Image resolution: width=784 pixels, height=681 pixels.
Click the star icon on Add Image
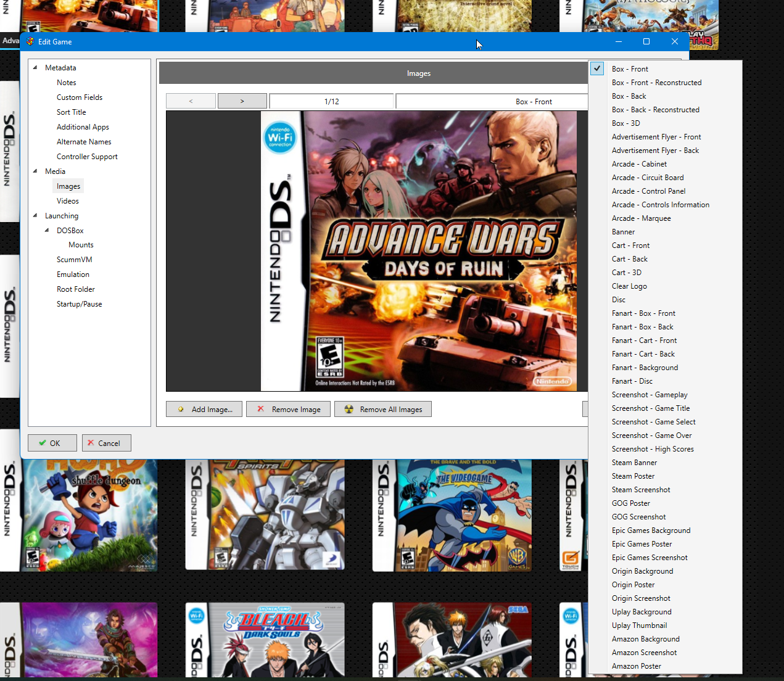[181, 410]
